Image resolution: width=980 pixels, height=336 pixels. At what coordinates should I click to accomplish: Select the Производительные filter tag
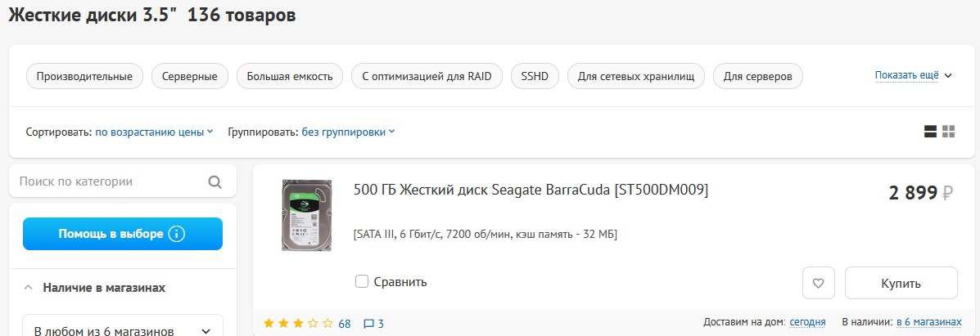tap(84, 77)
